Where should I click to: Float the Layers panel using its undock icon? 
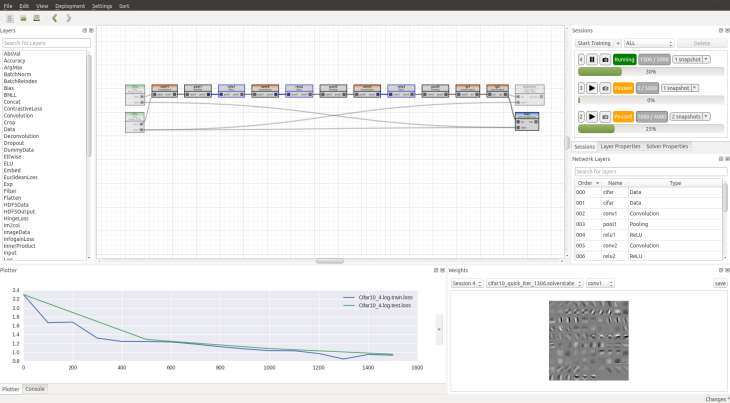pyautogui.click(x=84, y=31)
